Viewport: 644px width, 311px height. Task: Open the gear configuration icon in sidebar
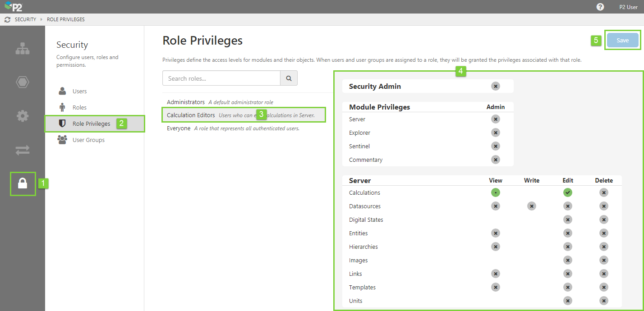pos(23,116)
